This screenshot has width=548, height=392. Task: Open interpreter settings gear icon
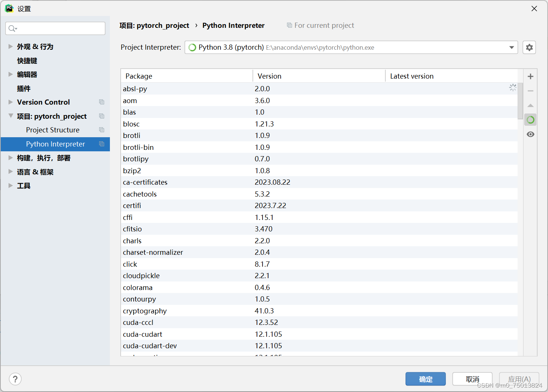click(529, 47)
